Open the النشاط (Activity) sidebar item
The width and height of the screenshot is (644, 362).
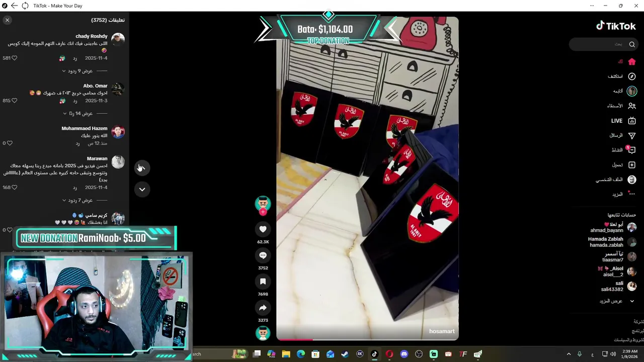624,150
